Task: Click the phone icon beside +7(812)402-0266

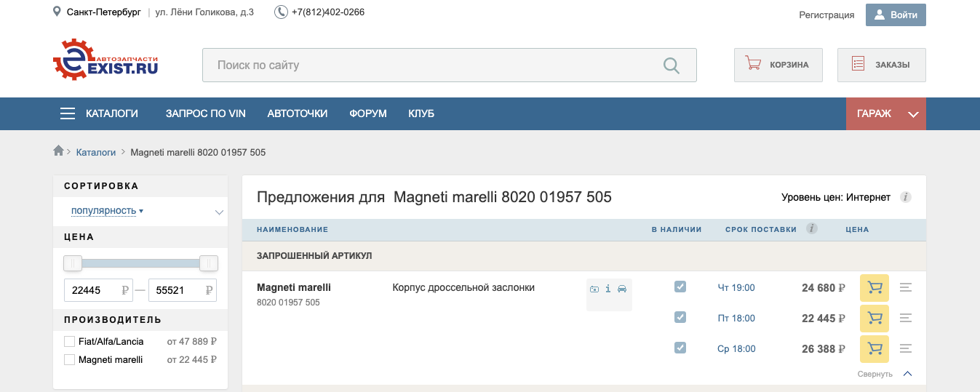Action: coord(281,12)
